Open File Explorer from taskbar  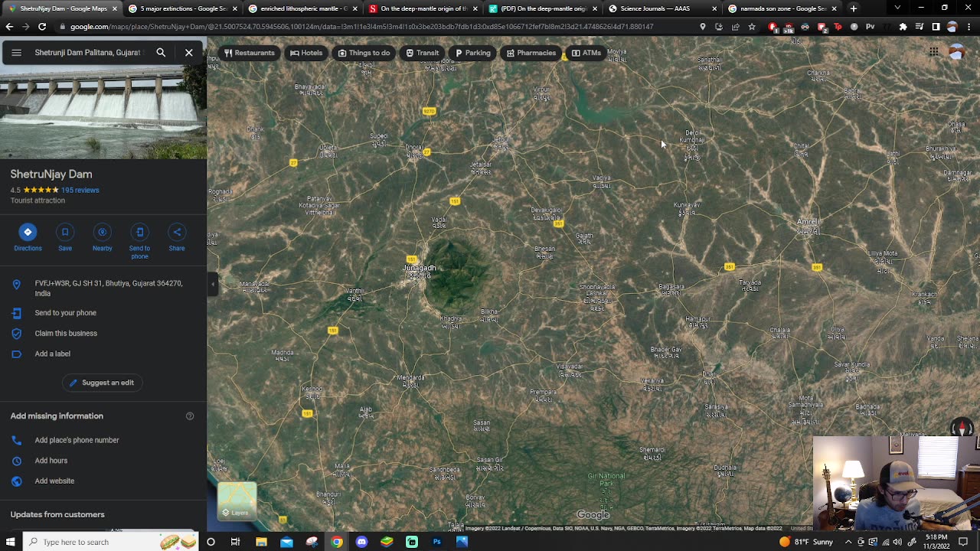[x=261, y=542]
